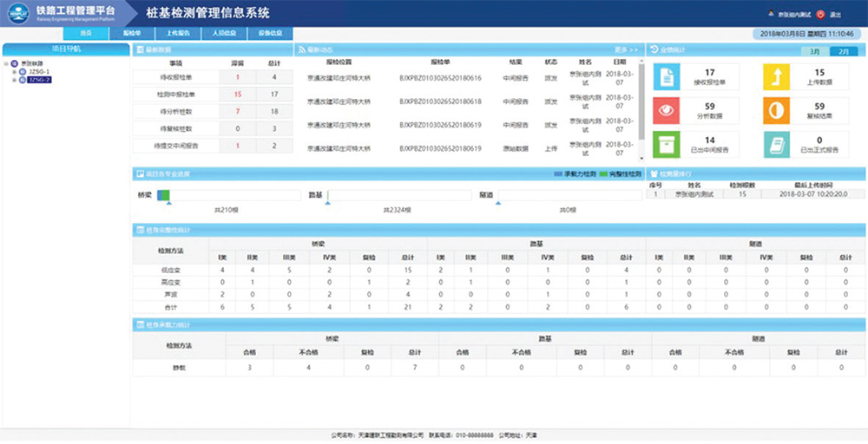Click the 桥梁 progress bar

pos(229,195)
